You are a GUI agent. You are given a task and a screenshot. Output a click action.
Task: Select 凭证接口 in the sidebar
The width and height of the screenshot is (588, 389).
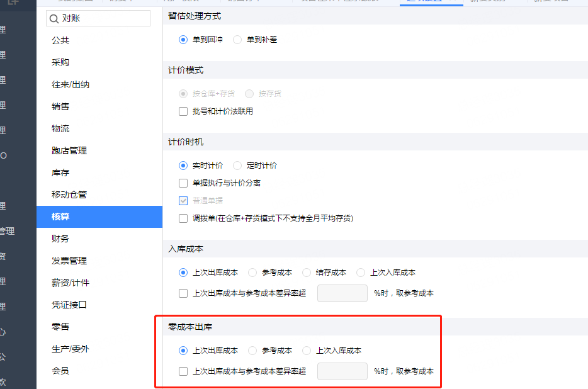(x=99, y=305)
